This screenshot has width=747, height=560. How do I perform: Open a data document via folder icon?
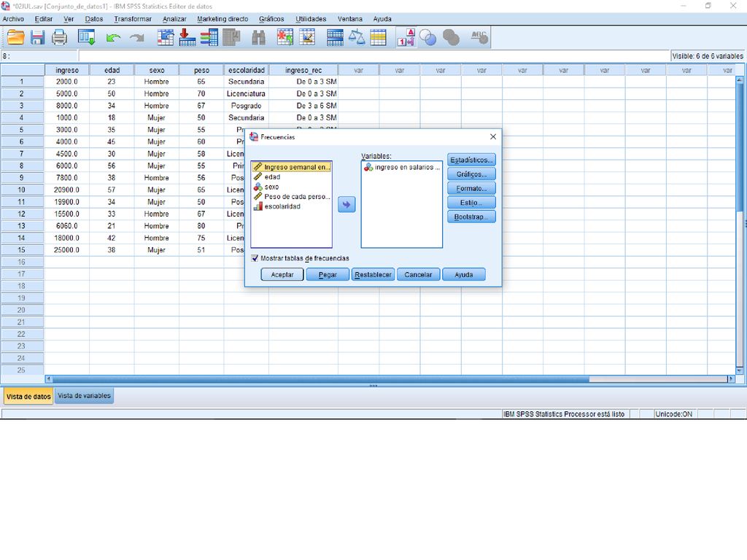pos(16,37)
